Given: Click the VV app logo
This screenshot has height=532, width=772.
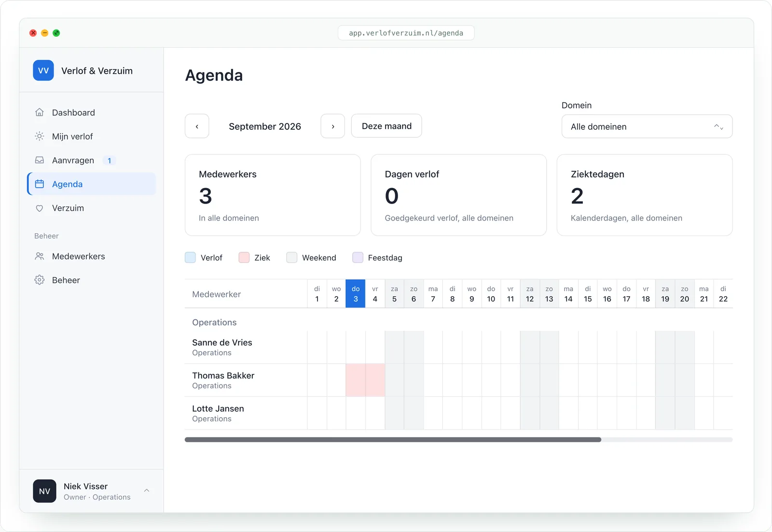Looking at the screenshot, I should (x=43, y=70).
